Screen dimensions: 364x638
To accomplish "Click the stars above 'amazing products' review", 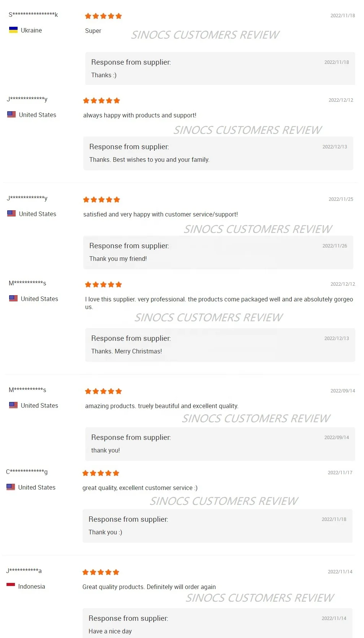I will click(103, 391).
